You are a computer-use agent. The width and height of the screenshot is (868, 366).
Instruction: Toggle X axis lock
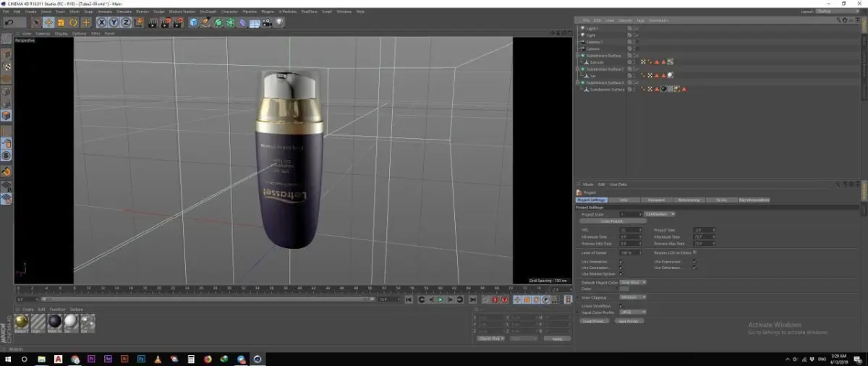102,22
